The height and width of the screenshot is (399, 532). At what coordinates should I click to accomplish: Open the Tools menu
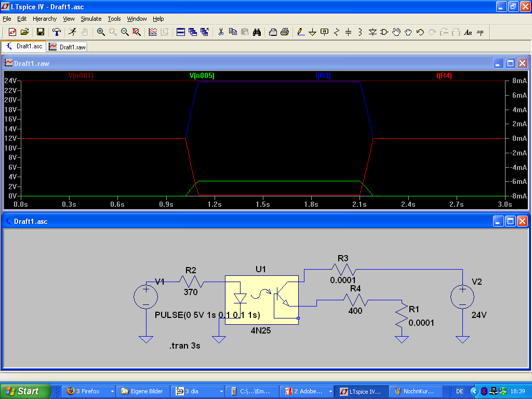point(114,19)
